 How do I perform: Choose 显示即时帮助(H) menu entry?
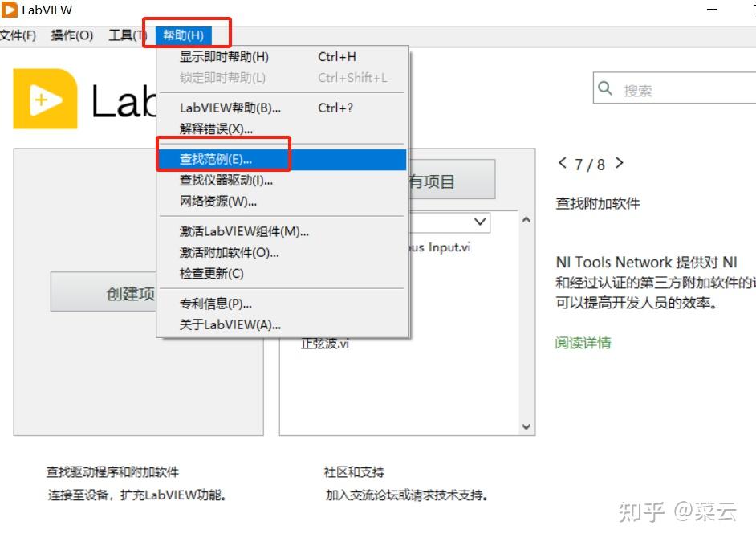pyautogui.click(x=282, y=57)
